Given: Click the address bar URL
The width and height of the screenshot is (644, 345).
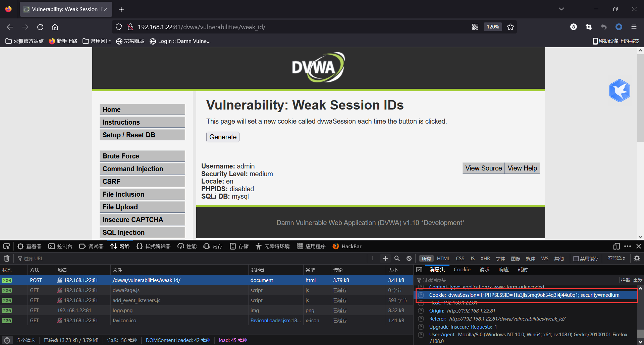Looking at the screenshot, I should pyautogui.click(x=202, y=27).
